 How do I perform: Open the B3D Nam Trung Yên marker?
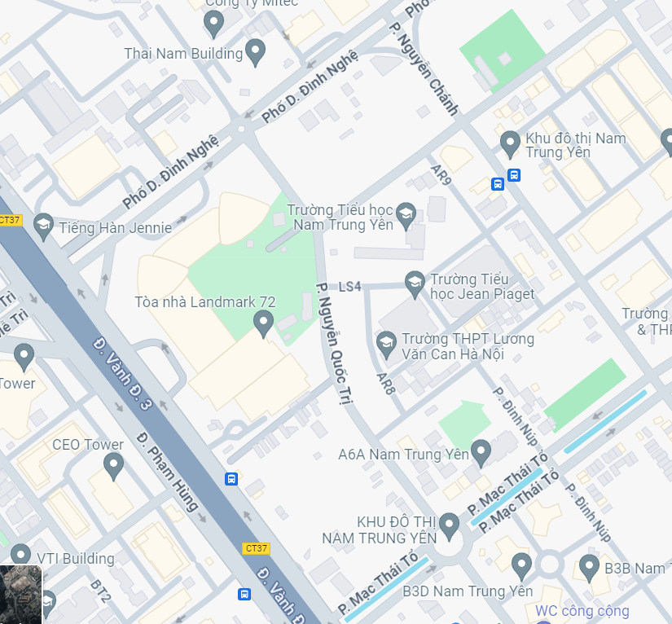[x=521, y=567]
